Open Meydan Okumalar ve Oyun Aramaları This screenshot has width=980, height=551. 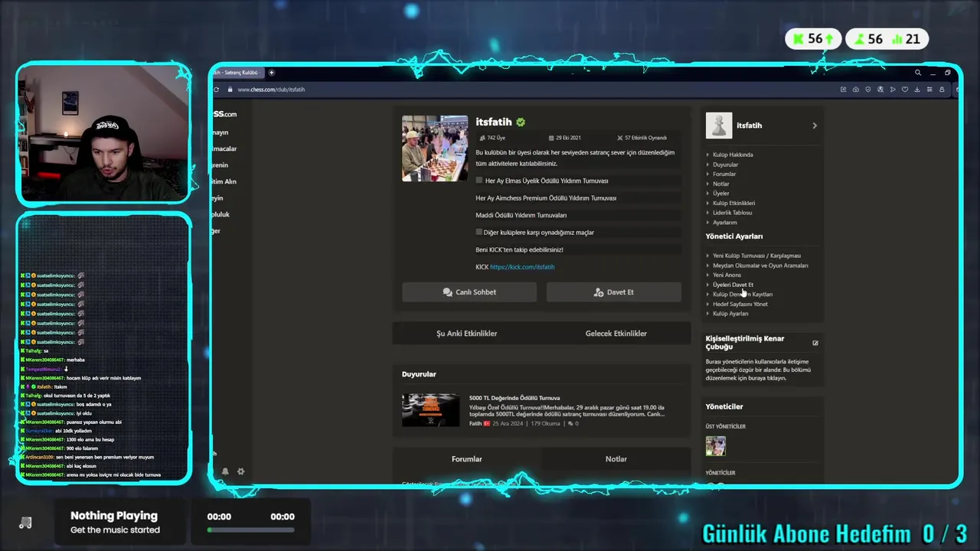760,266
